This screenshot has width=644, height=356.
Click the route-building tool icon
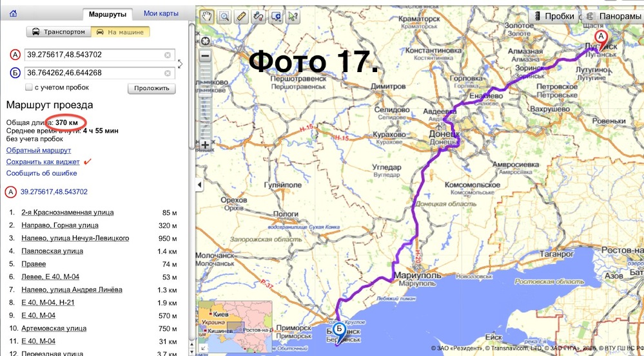point(259,16)
